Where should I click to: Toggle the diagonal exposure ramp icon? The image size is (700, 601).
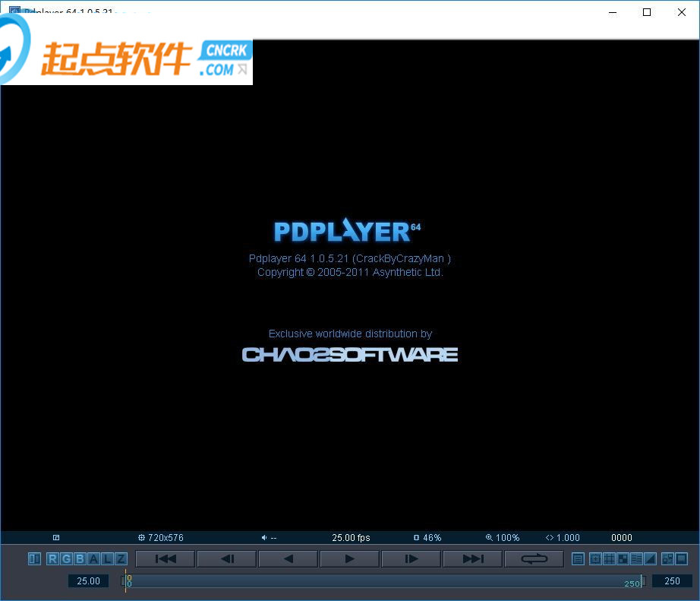coord(650,559)
